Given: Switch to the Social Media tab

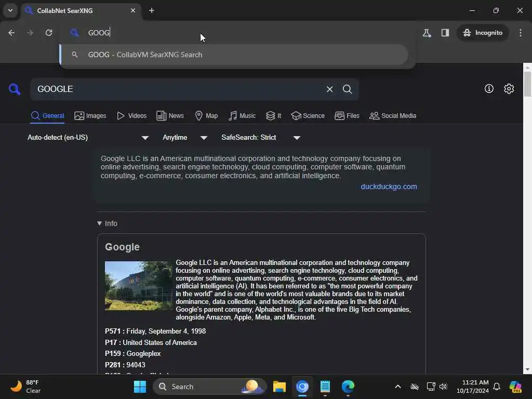Looking at the screenshot, I should coord(393,116).
